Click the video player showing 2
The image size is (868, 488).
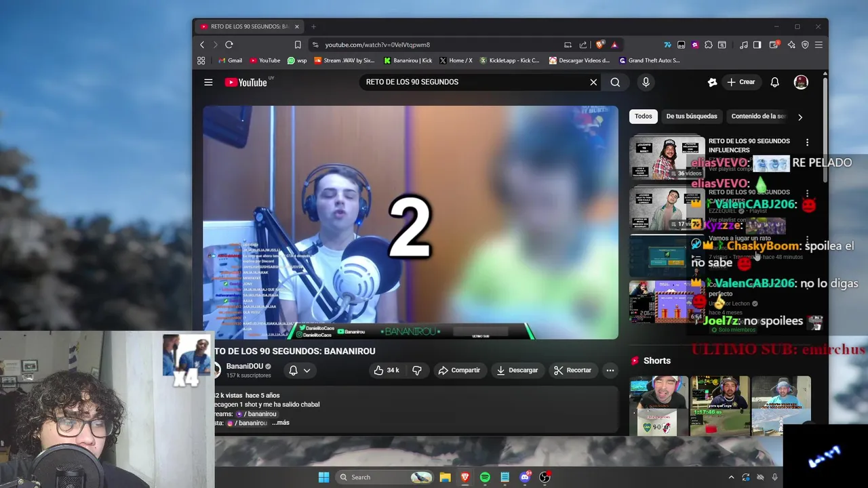tap(410, 222)
